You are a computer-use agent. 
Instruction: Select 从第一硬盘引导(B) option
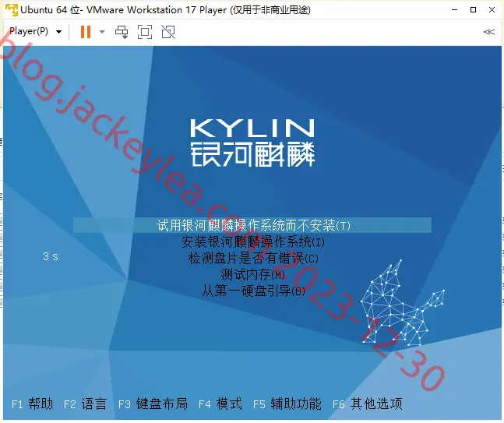(253, 291)
